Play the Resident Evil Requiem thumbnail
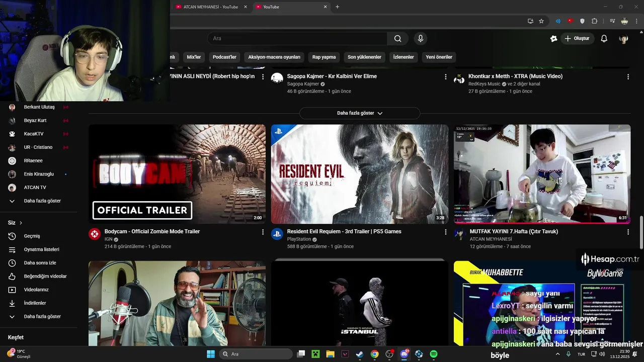Viewport: 644px width, 362px height. (x=360, y=174)
